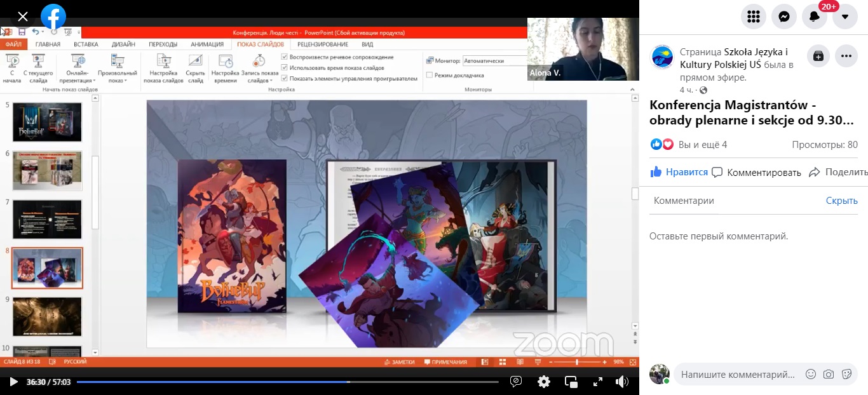
Task: Click the video progress bar
Action: coord(287,382)
